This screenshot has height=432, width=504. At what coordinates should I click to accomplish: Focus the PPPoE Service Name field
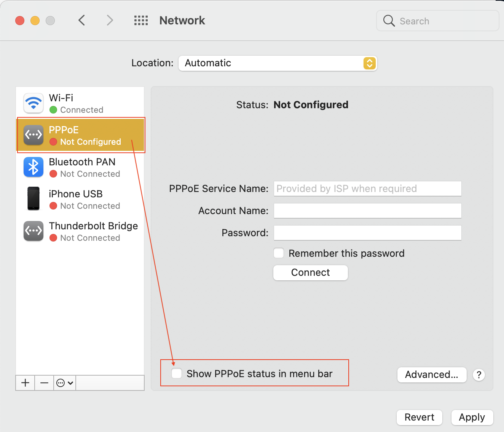pos(368,189)
